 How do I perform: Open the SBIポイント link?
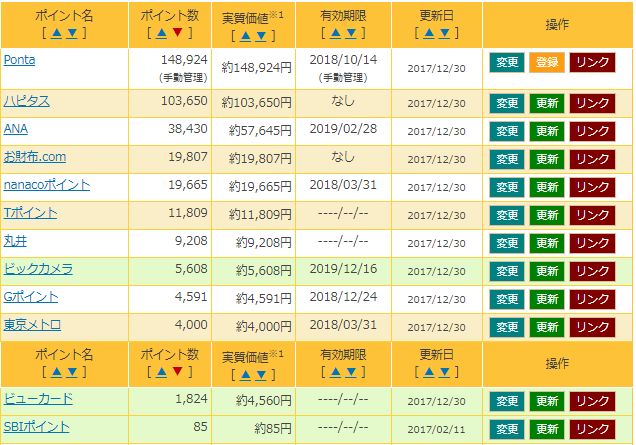click(37, 427)
